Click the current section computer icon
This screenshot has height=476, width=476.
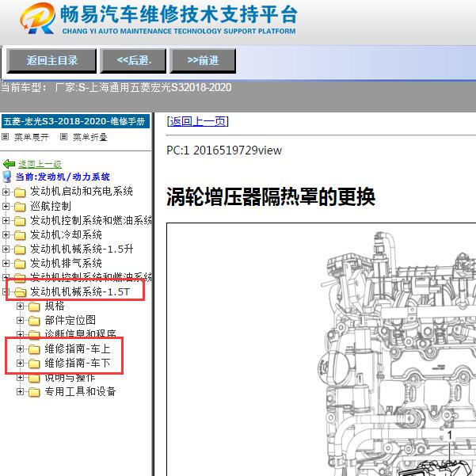point(7,177)
